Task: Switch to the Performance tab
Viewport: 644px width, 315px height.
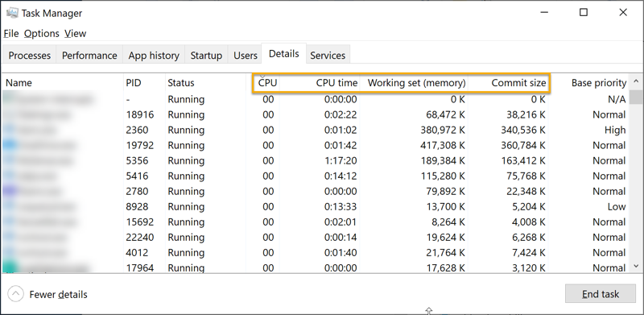Action: point(89,56)
